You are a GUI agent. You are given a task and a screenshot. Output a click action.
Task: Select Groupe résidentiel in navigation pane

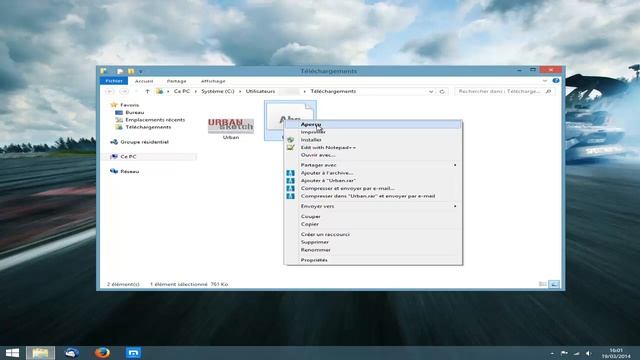pyautogui.click(x=144, y=142)
